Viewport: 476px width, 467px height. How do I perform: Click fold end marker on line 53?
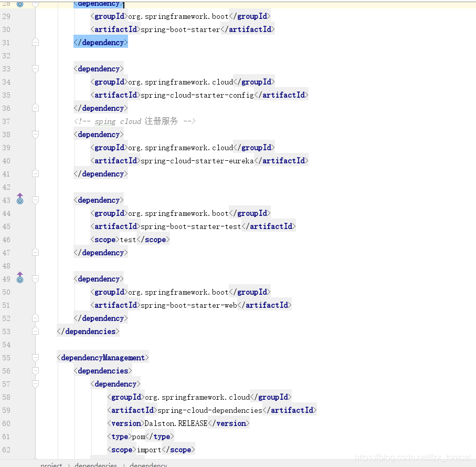point(35,331)
